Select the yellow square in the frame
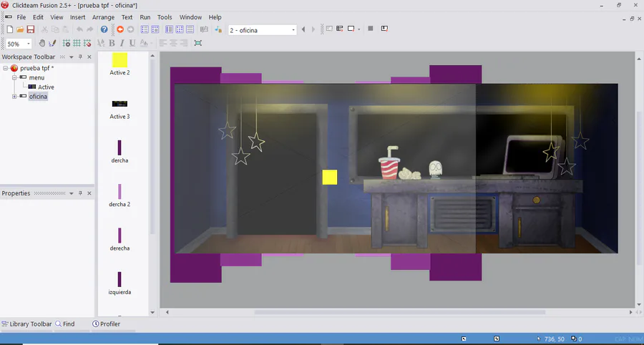This screenshot has height=345, width=644. (x=329, y=178)
